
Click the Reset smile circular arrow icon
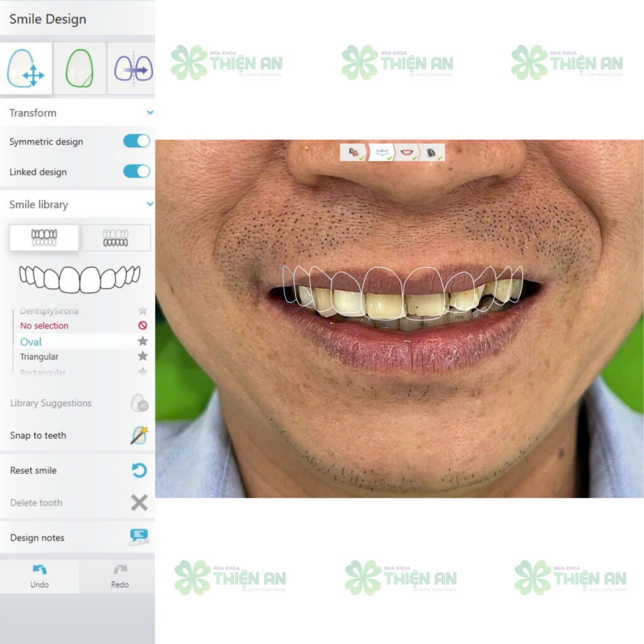[x=139, y=470]
